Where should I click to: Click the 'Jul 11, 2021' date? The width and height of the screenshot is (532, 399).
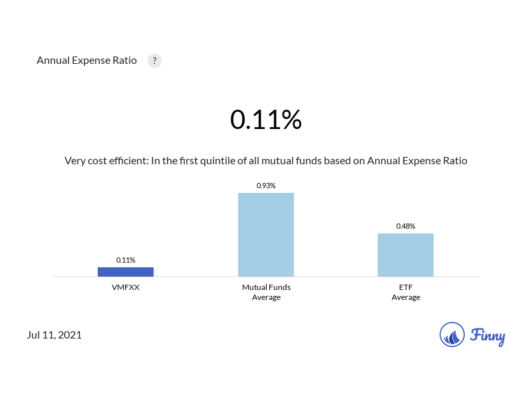[x=55, y=335]
